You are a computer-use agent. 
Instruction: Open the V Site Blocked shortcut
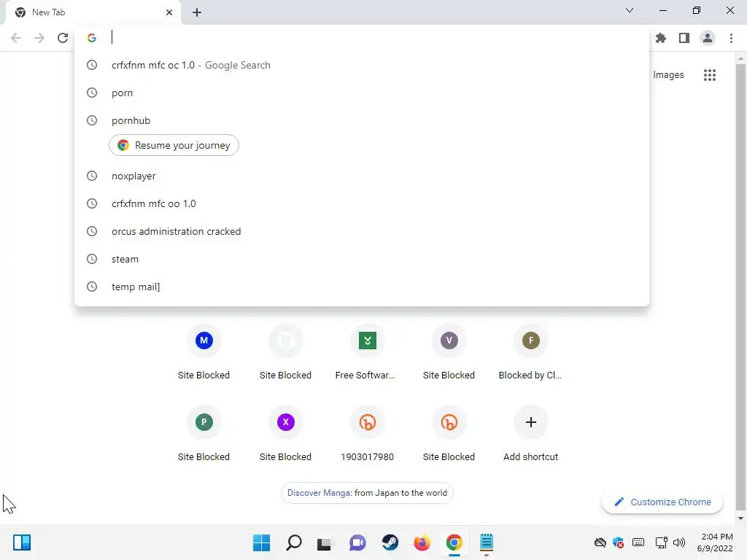pos(449,354)
